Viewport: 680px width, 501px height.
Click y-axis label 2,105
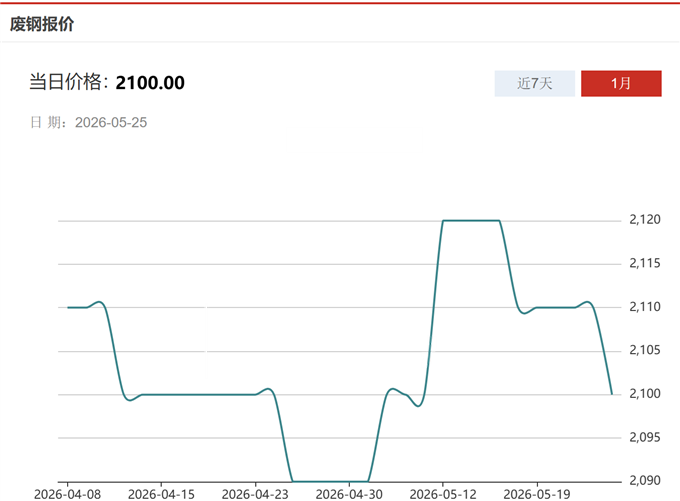tap(645, 350)
